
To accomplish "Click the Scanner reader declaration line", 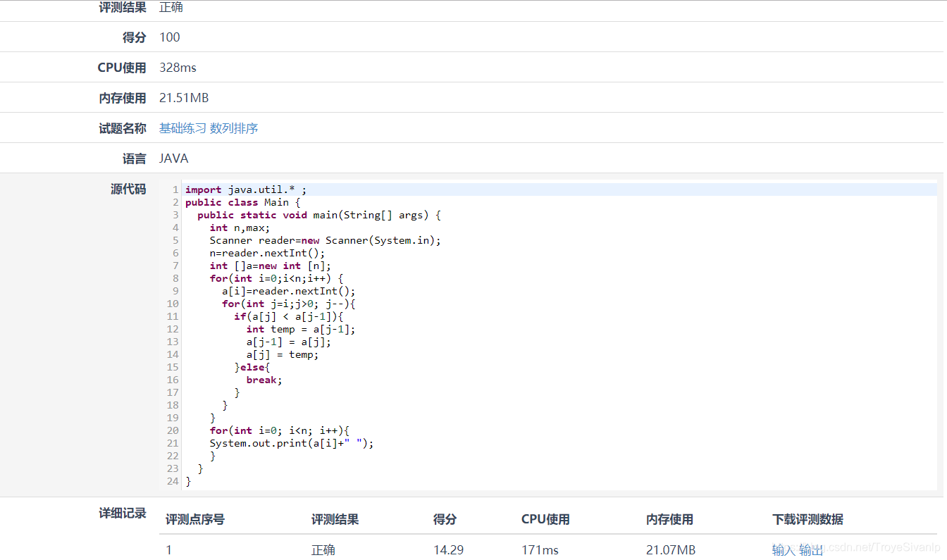I will pyautogui.click(x=325, y=240).
